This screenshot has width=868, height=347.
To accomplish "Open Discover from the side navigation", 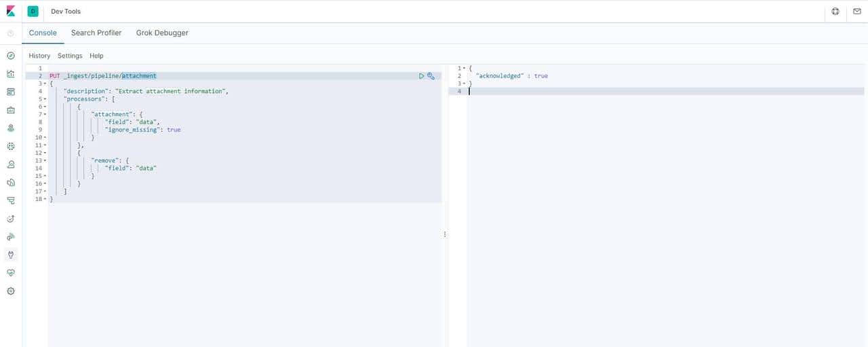I will point(11,56).
